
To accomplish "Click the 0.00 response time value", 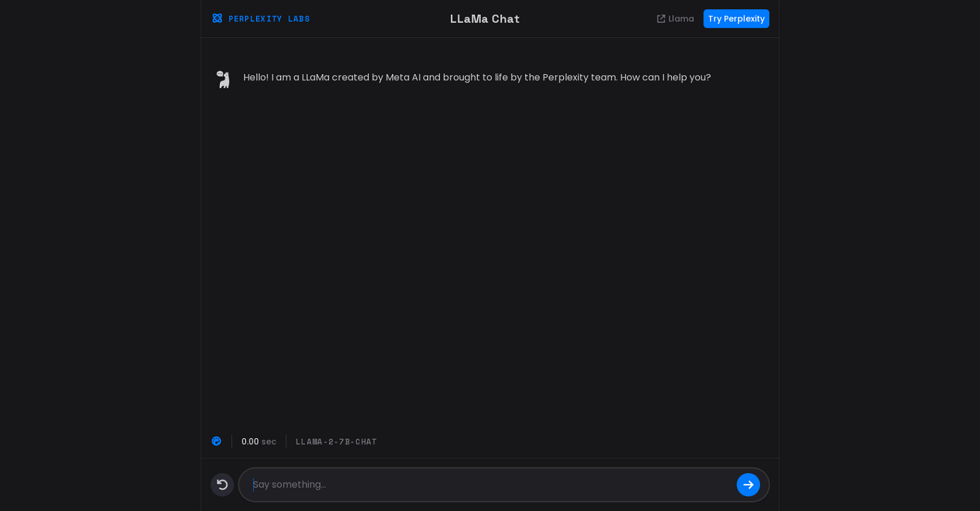I will (x=250, y=442).
